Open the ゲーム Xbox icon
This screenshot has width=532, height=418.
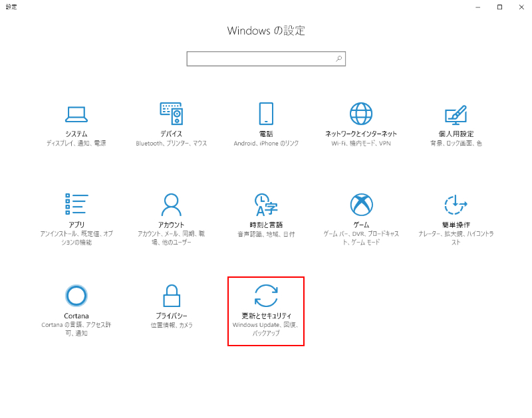[x=361, y=205]
